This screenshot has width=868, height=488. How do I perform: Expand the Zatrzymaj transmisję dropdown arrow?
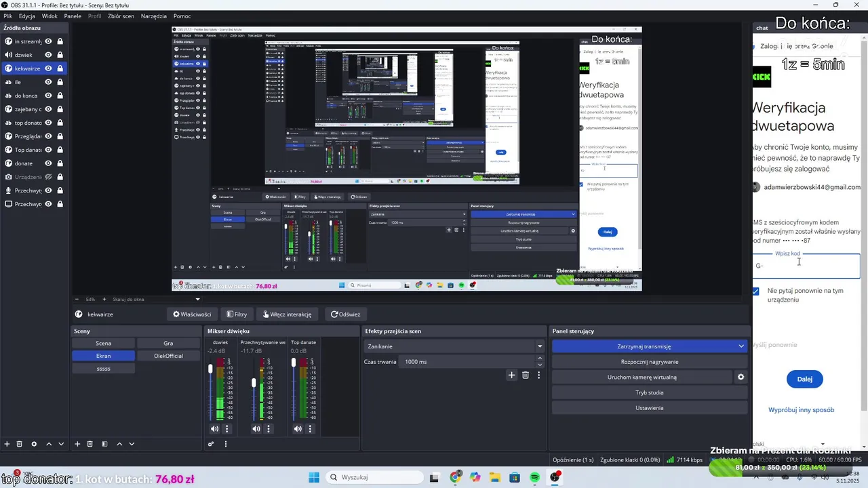[x=741, y=346]
